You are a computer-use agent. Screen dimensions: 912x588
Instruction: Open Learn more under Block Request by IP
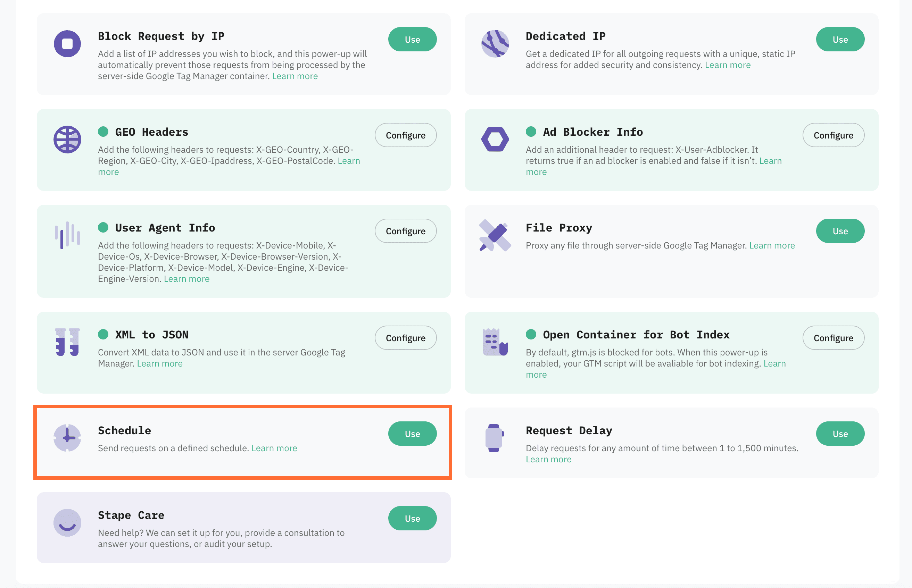pos(295,76)
